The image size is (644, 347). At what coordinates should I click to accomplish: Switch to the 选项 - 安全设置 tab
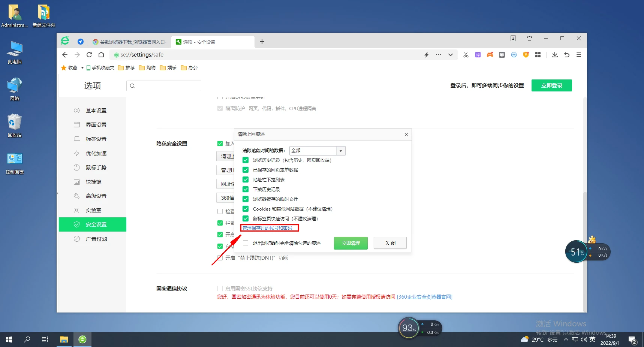tap(213, 42)
